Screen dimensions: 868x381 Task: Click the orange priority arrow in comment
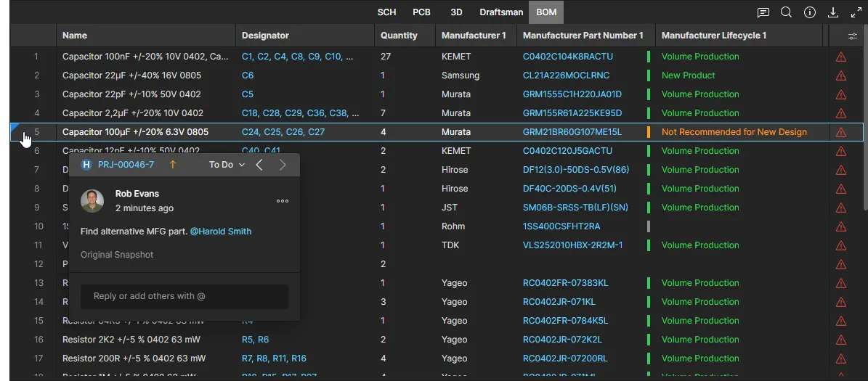coord(173,165)
